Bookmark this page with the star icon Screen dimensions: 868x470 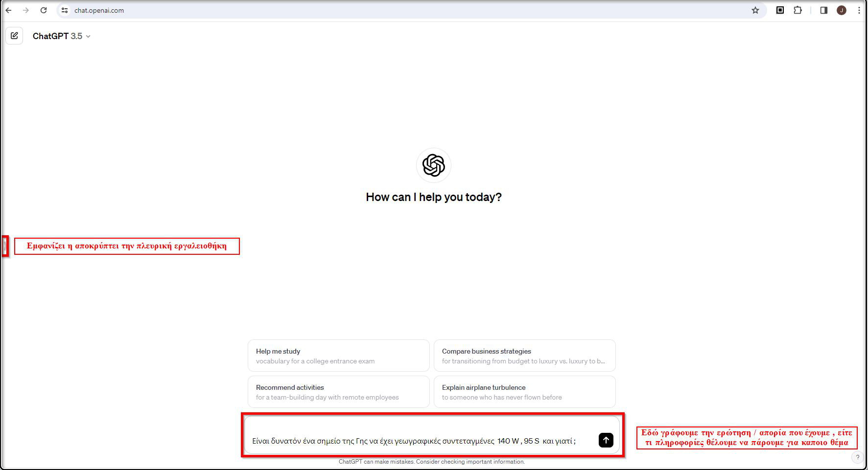click(755, 10)
